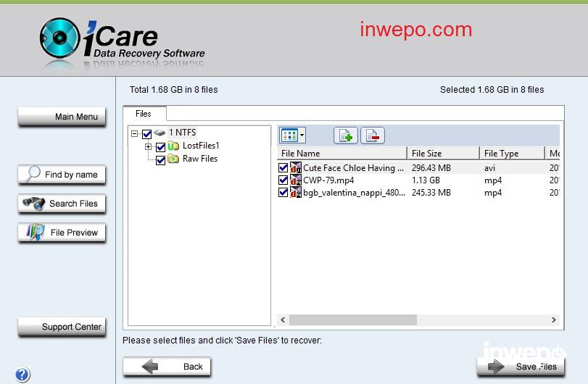Click the Back button
The width and height of the screenshot is (588, 384).
coord(167,367)
